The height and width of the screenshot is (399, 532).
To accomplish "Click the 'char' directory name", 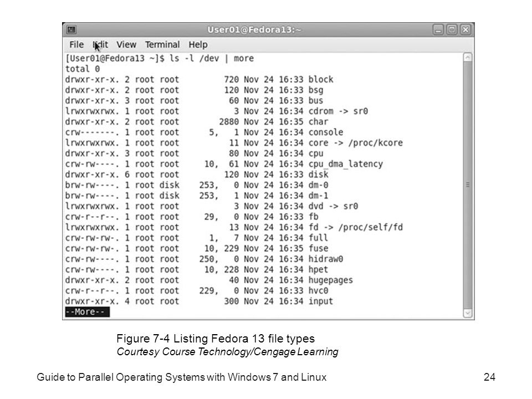I will 318,122.
